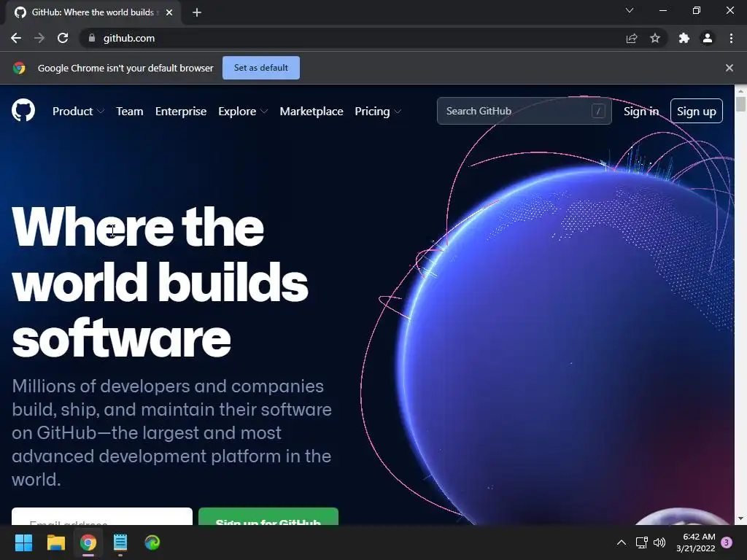Reload the github.com page
This screenshot has height=560, width=747.
click(x=63, y=38)
